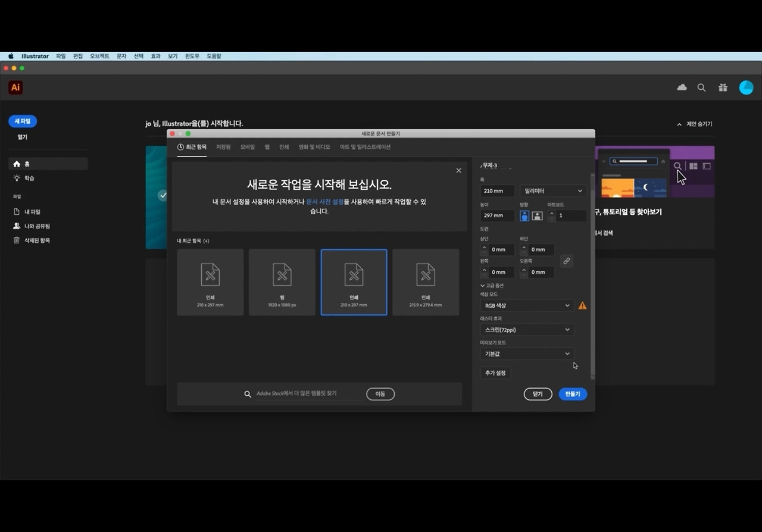Open the 효과 menu
This screenshot has width=762, height=532.
coord(155,56)
